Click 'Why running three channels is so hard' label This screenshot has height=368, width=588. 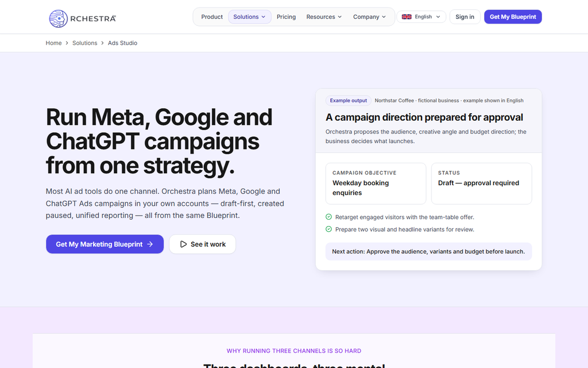coord(294,351)
